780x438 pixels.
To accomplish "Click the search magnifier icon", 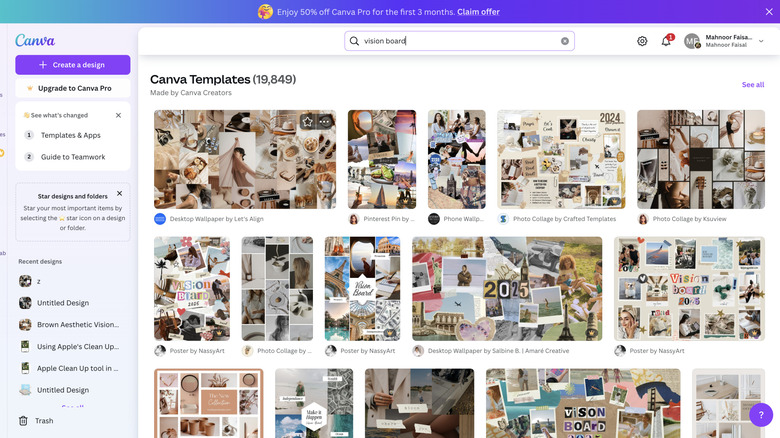I will 354,41.
